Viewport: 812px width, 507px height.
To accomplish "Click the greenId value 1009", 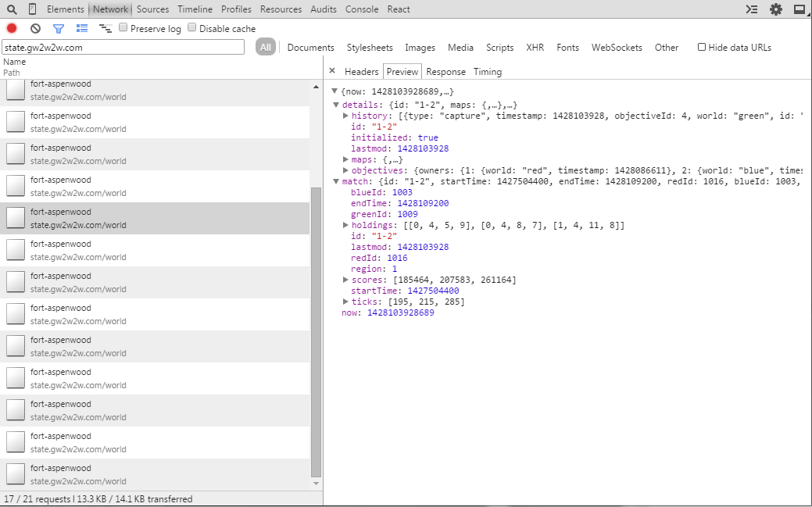I will (x=407, y=214).
